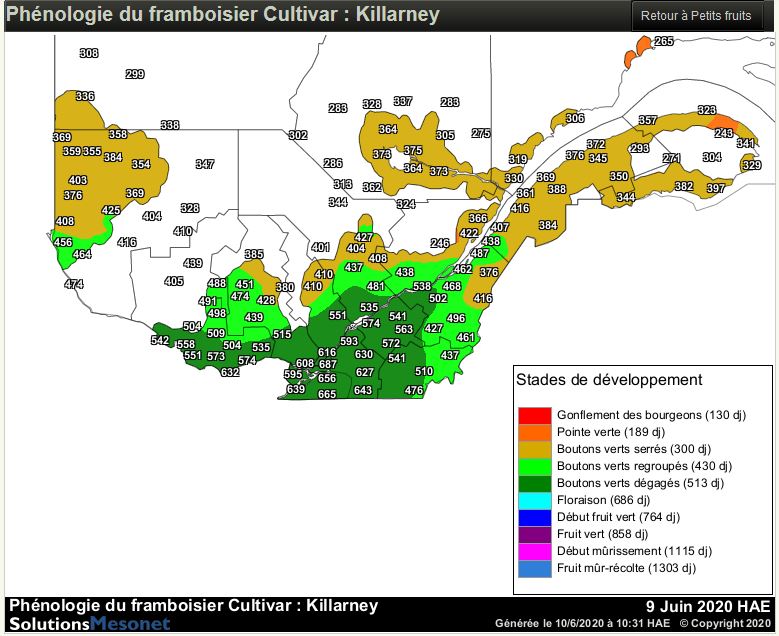Select the station labeled 243
Image resolution: width=779 pixels, height=636 pixels.
click(x=724, y=133)
